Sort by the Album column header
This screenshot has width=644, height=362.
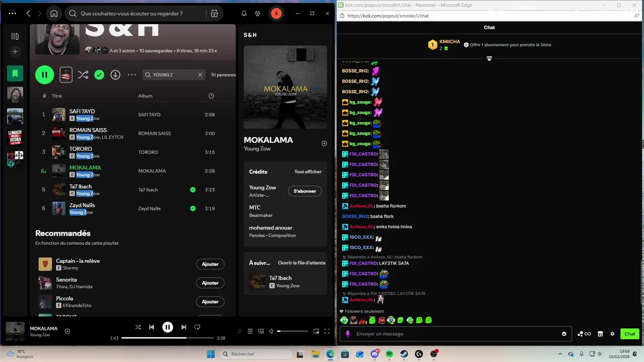point(145,96)
